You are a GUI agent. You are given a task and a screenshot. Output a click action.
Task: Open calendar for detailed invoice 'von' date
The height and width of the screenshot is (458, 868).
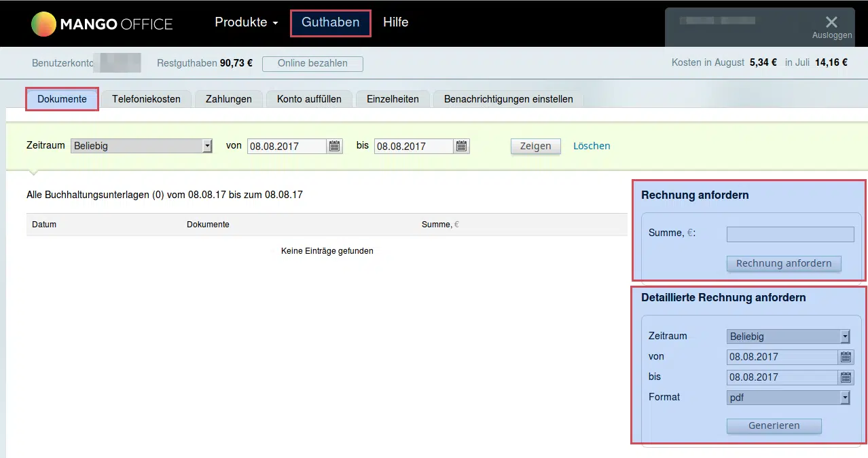point(846,357)
